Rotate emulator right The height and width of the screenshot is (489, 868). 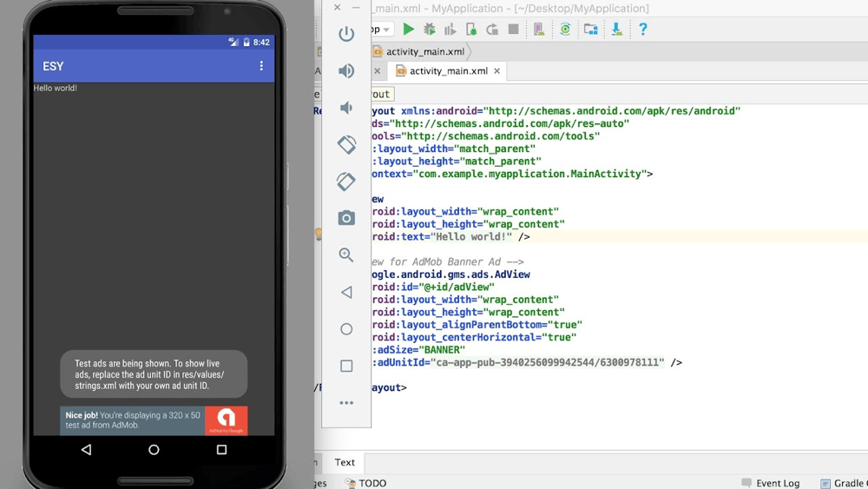click(x=346, y=181)
